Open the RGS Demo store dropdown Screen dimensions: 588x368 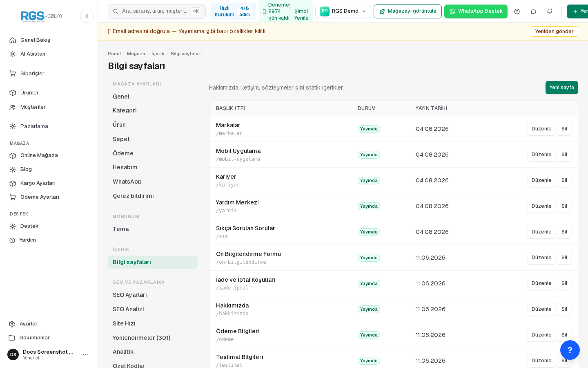(343, 11)
